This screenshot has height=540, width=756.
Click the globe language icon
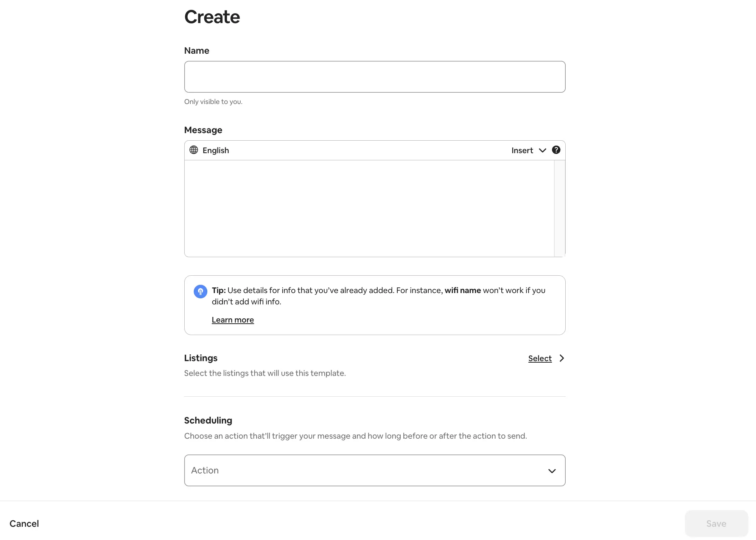[194, 150]
